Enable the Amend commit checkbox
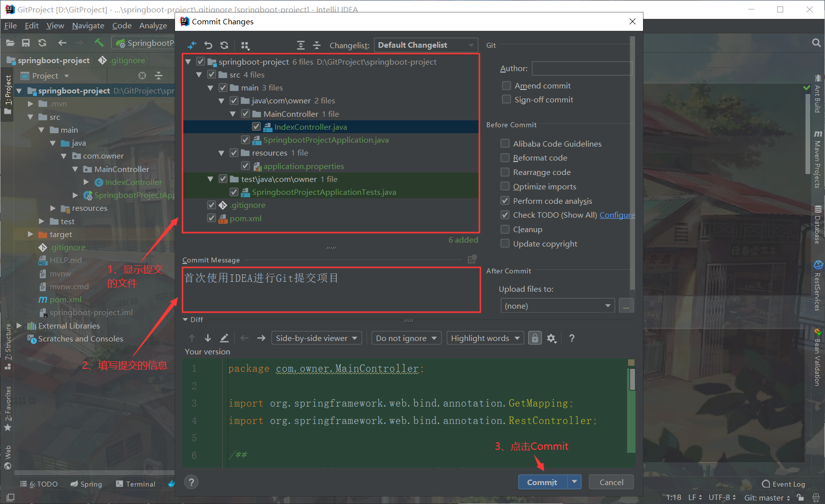This screenshot has height=504, width=825. [x=506, y=85]
